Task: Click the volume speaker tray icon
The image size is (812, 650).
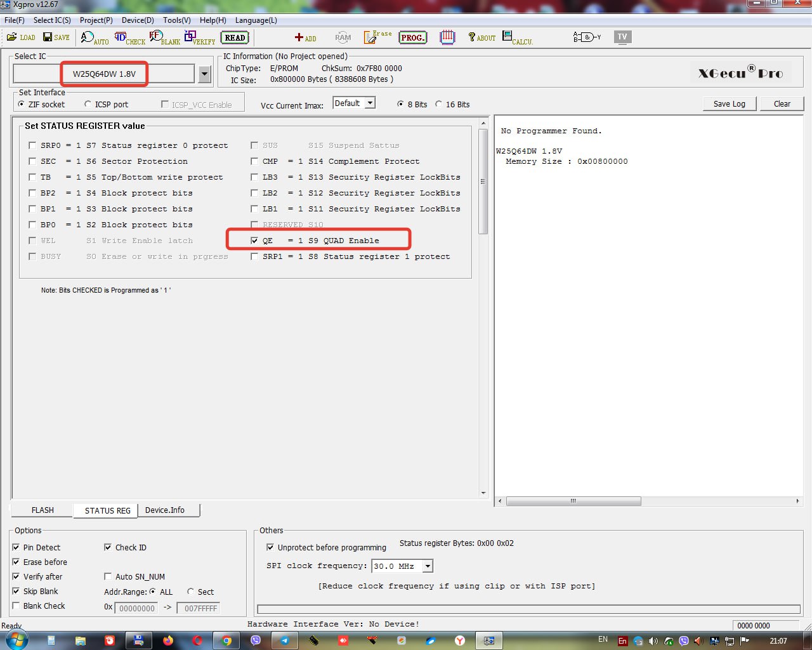Action: click(x=653, y=641)
